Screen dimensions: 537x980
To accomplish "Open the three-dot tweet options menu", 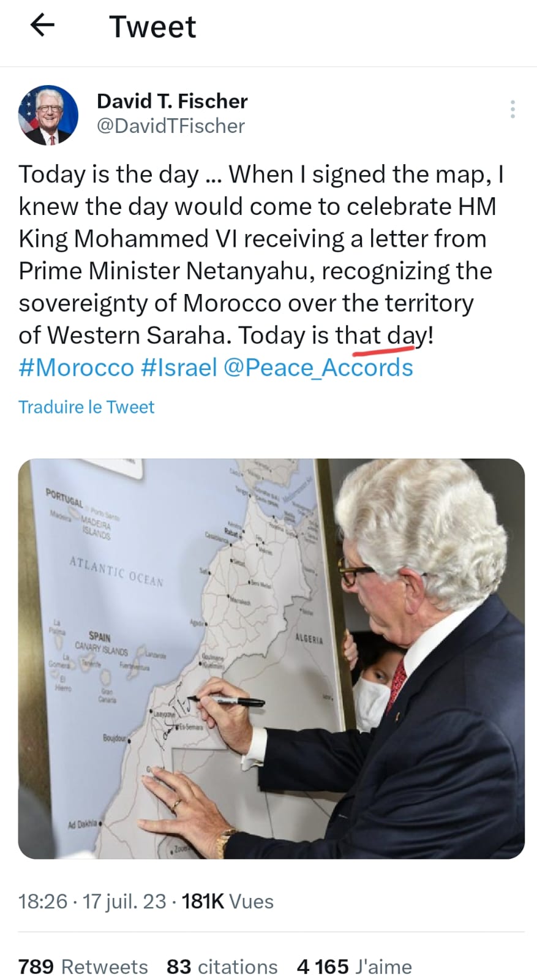I will point(513,109).
